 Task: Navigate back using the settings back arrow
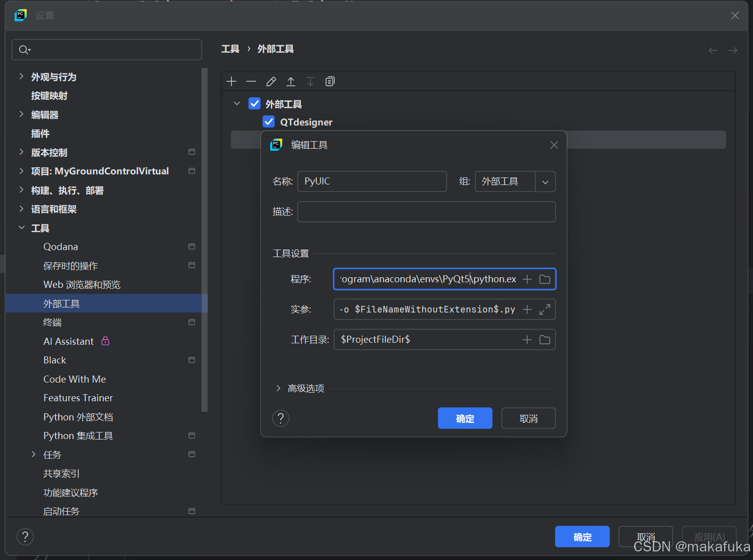(x=713, y=50)
